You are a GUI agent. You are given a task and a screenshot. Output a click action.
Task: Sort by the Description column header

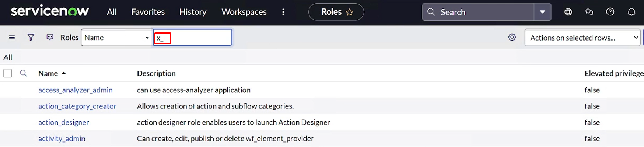[156, 73]
